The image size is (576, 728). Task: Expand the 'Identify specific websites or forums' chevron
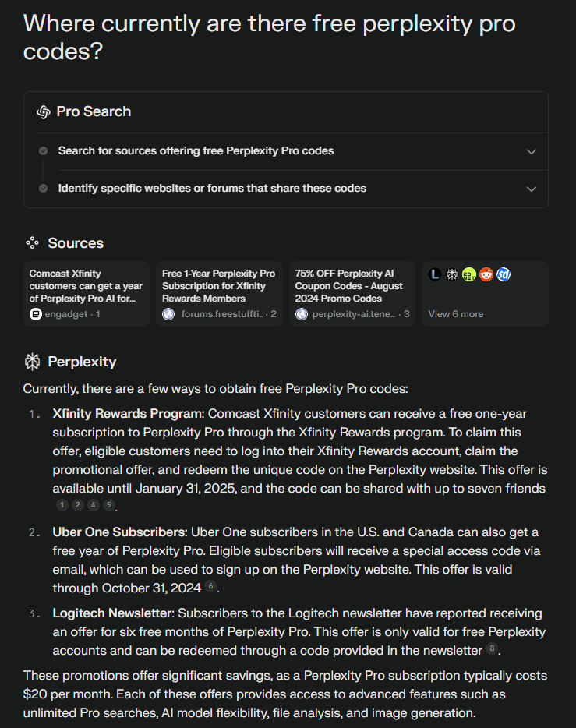532,189
